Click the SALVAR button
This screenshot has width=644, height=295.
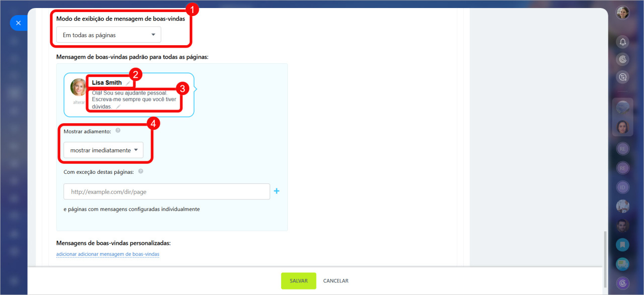(298, 281)
